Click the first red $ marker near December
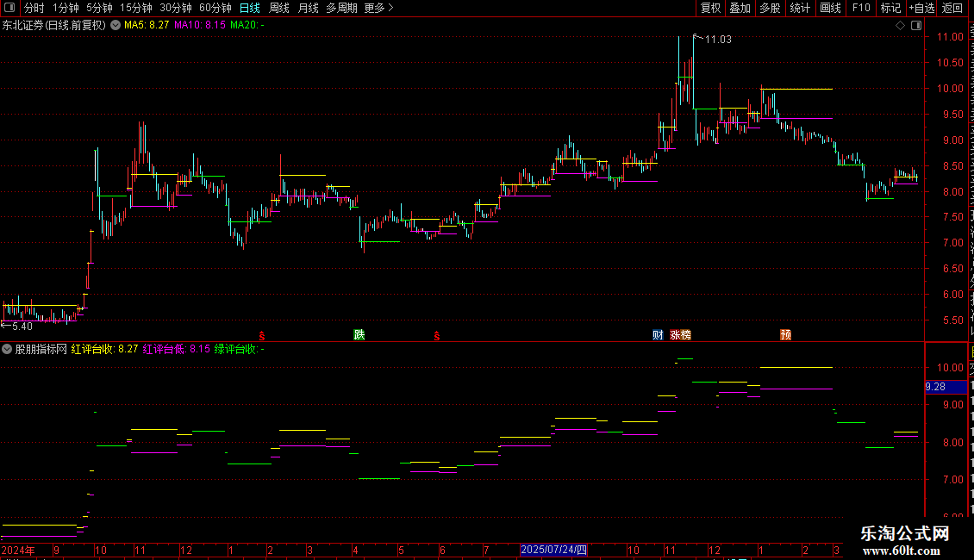 262,336
